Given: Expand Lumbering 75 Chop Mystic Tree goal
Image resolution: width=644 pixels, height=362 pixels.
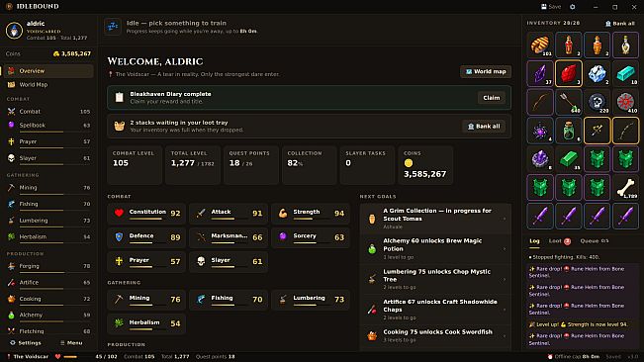Looking at the screenshot, I should pyautogui.click(x=435, y=279).
